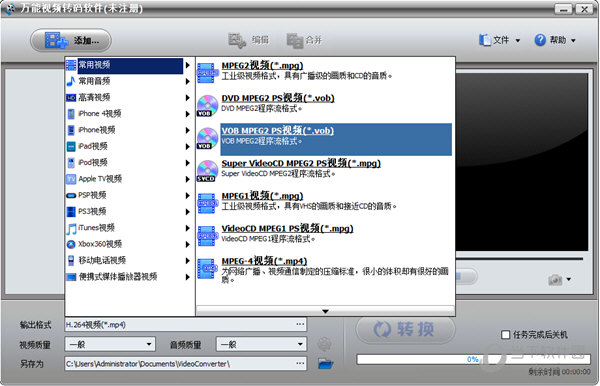Click the down arrow below format list
Screen dimensions: 600x386
point(325,311)
